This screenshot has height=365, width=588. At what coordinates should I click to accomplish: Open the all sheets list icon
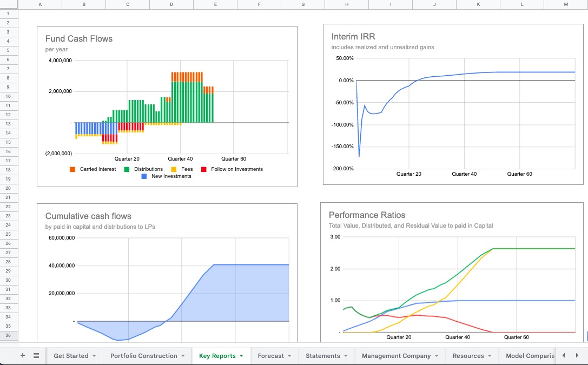coord(36,355)
